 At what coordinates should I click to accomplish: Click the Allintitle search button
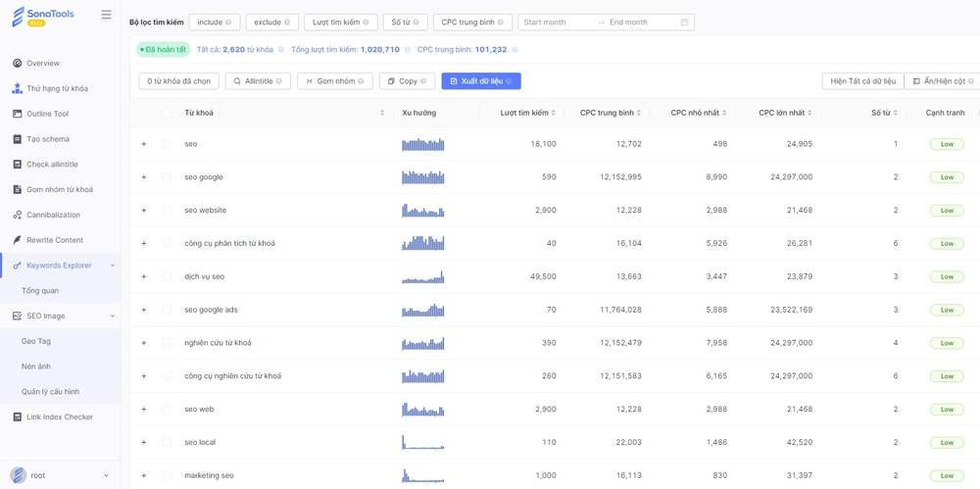258,81
